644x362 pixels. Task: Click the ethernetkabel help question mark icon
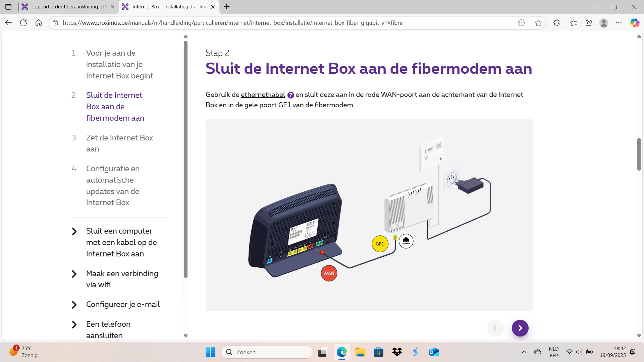point(290,95)
